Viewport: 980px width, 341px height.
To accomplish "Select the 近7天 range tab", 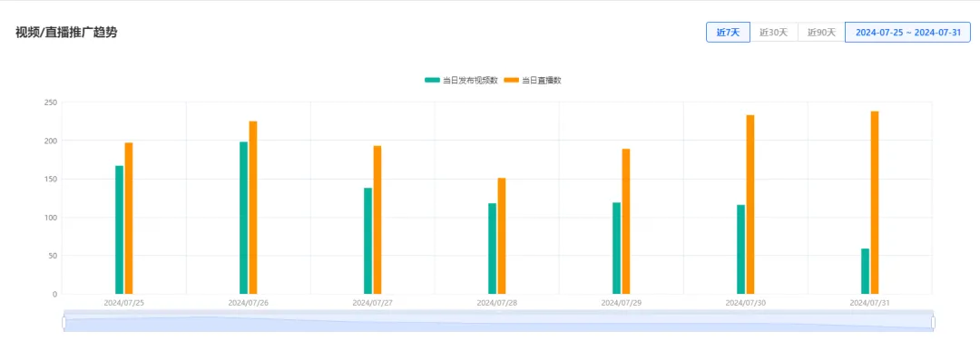I will click(728, 33).
